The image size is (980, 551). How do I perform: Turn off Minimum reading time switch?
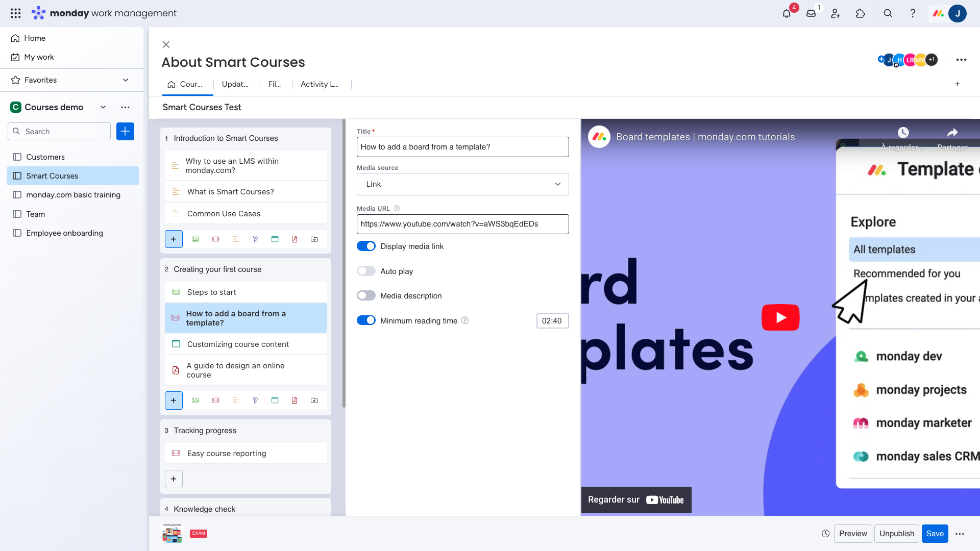(366, 320)
